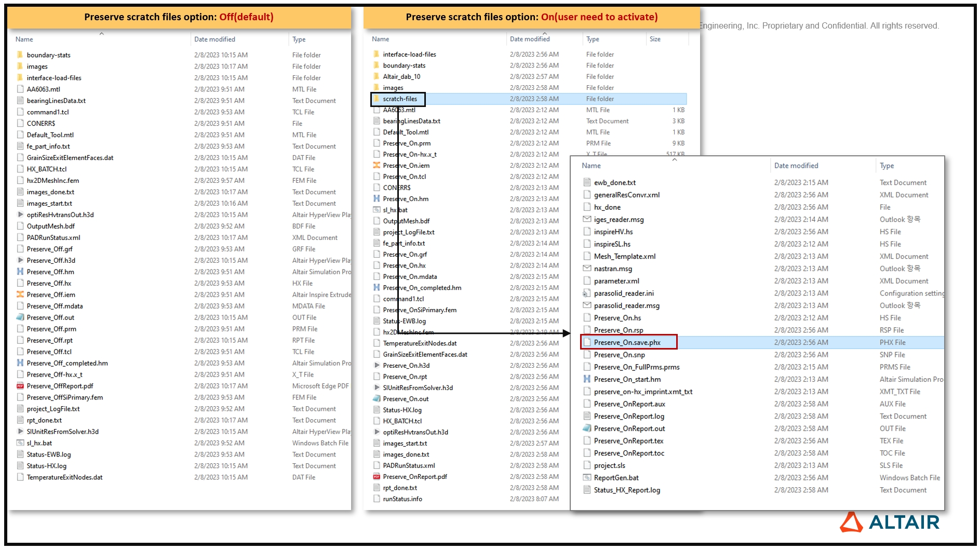The width and height of the screenshot is (980, 549).
Task: Click the Preserve_On_completed.hm file icon
Action: (377, 287)
